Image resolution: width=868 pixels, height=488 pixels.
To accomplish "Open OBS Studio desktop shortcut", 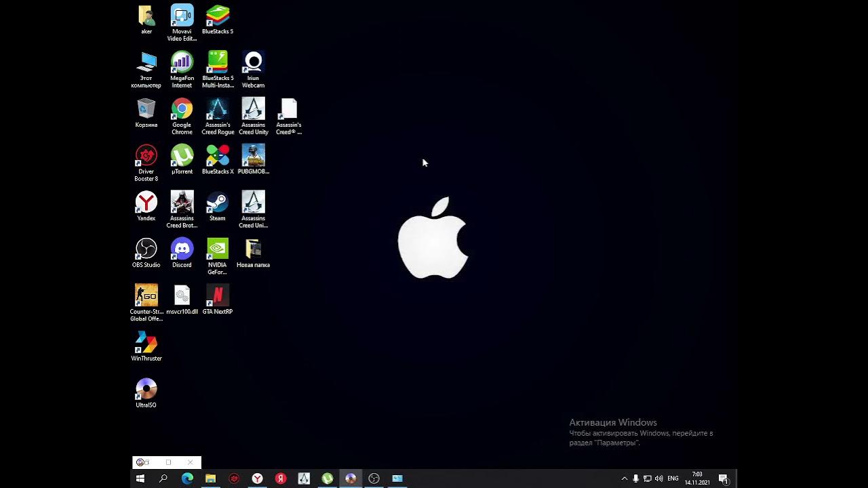I will pos(146,253).
